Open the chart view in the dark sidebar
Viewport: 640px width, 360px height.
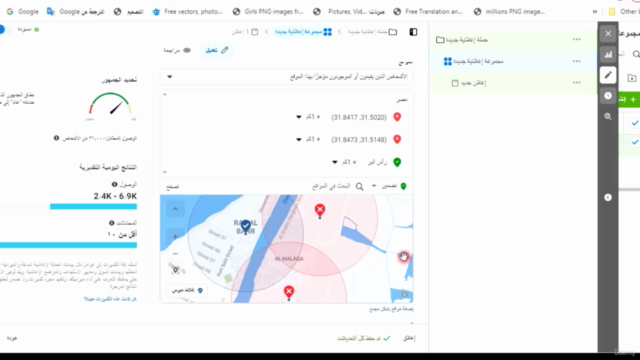click(x=608, y=54)
